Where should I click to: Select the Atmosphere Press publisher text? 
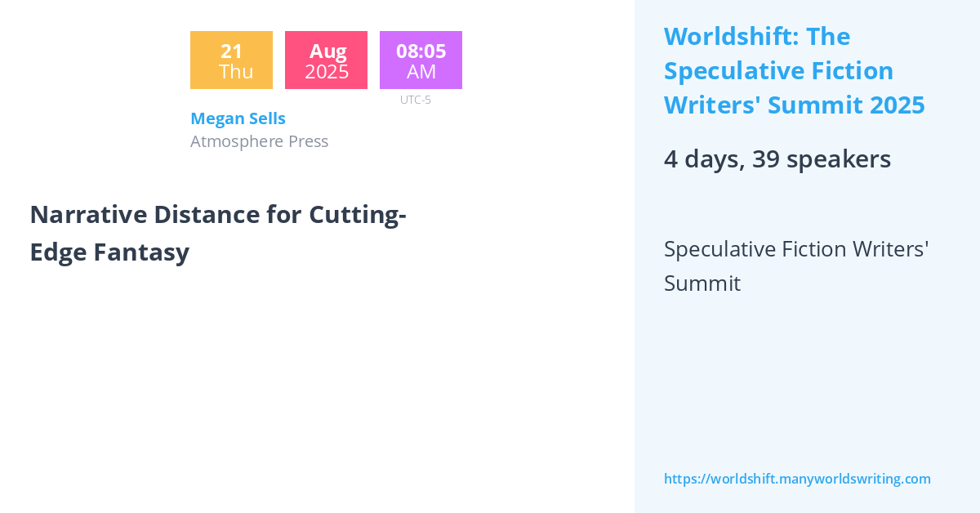(259, 141)
